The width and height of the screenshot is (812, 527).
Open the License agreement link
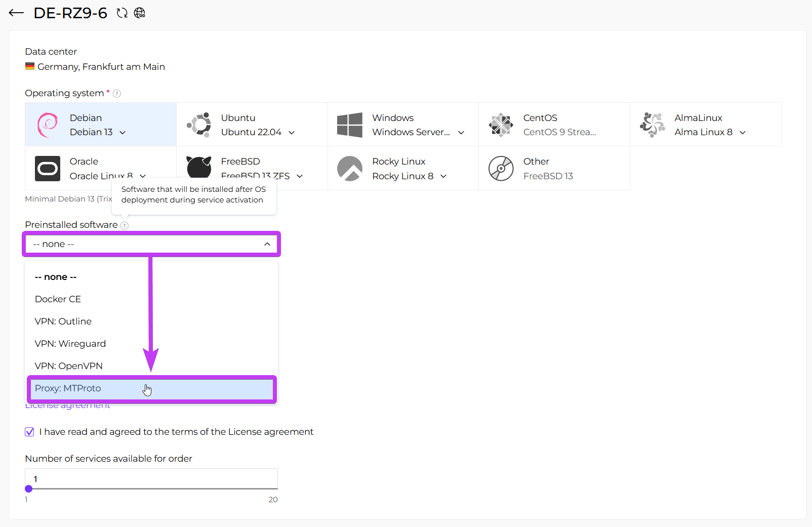point(68,406)
